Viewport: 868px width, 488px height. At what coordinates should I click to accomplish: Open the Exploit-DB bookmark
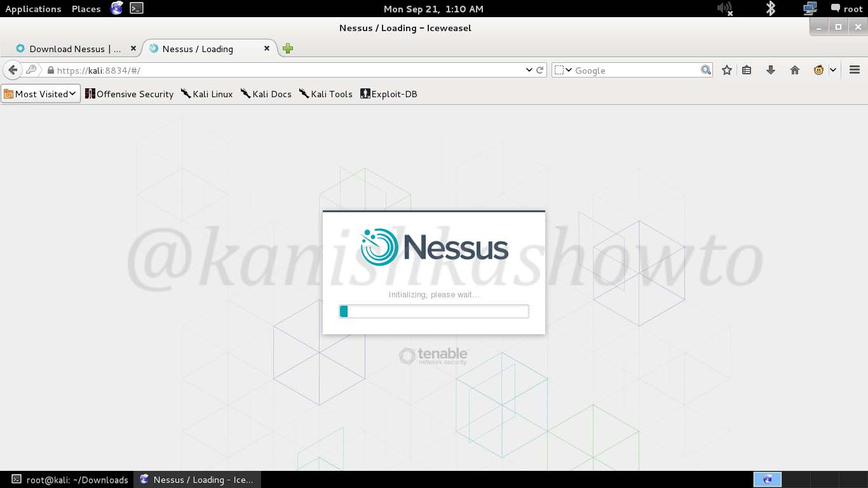coord(388,94)
